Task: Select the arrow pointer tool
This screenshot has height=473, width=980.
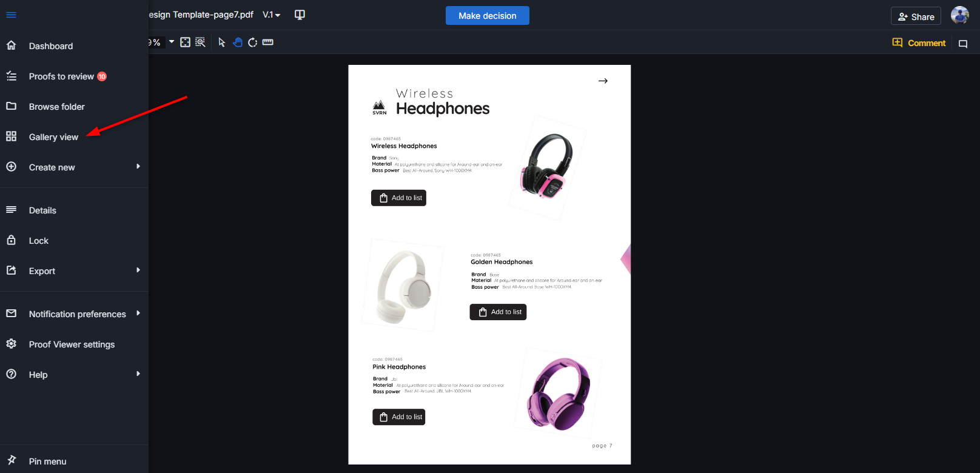Action: click(x=222, y=42)
